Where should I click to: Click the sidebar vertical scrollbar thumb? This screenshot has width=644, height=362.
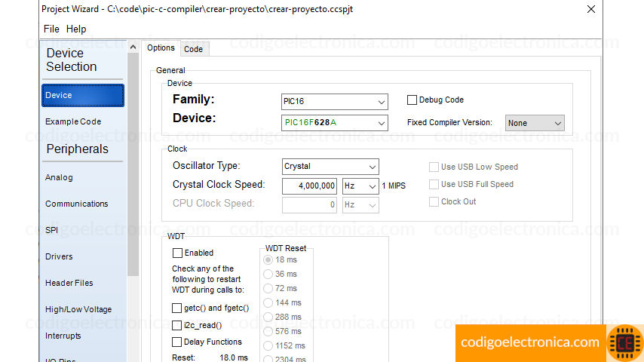[133, 164]
